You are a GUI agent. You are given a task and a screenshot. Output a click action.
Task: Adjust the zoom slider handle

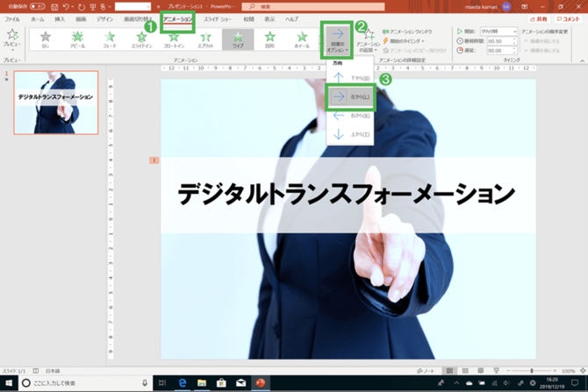pyautogui.click(x=531, y=371)
